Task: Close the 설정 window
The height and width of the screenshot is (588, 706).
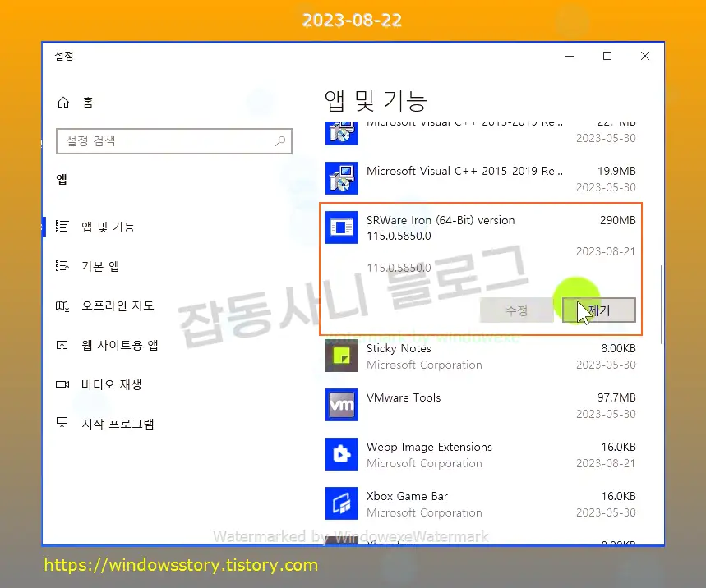Action: pos(645,56)
